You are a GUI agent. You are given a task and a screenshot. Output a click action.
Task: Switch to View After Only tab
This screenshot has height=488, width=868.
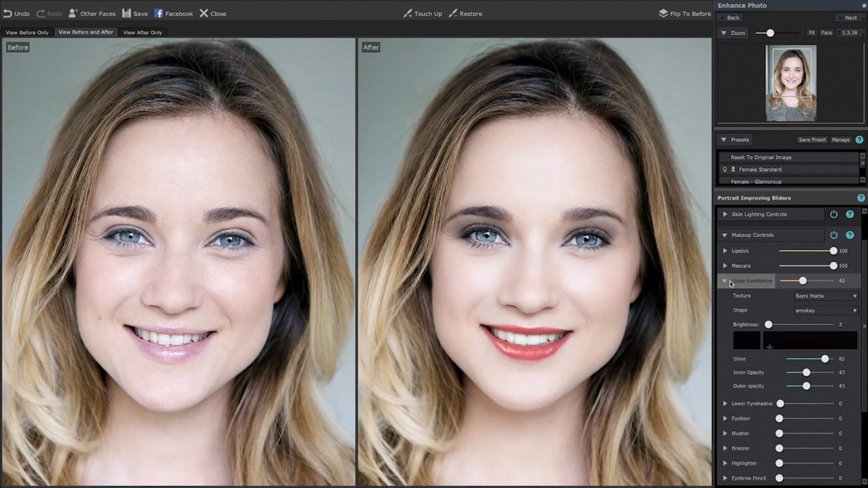(x=142, y=33)
